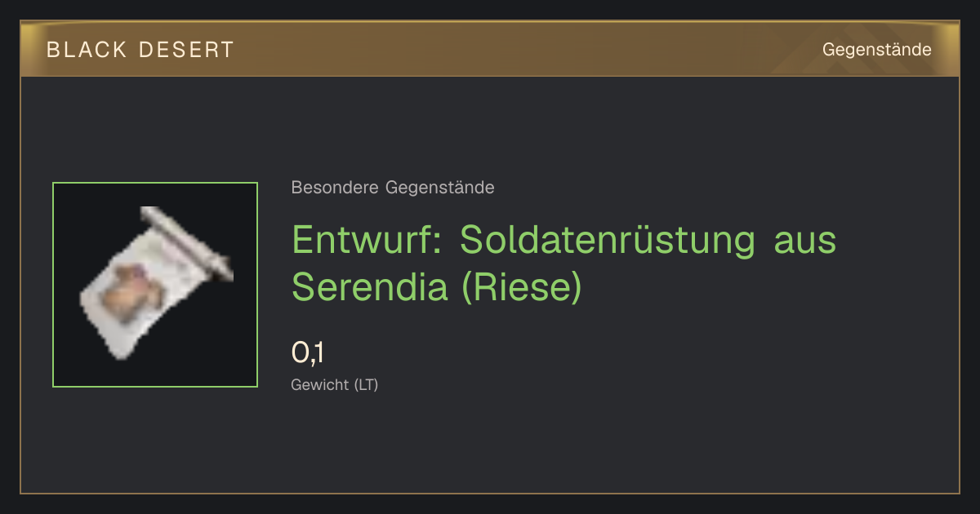This screenshot has width=980, height=514.
Task: Click the (LT) unit text
Action: (366, 384)
